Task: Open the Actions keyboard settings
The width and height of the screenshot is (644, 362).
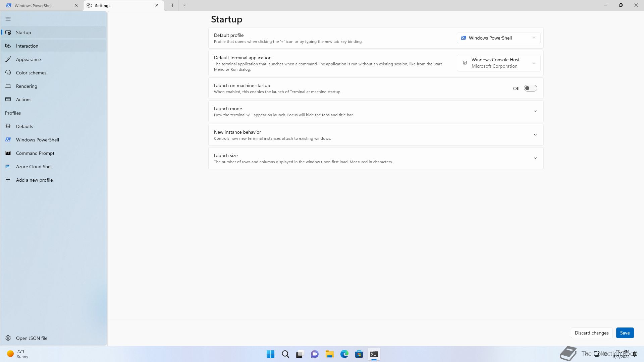Action: click(23, 100)
